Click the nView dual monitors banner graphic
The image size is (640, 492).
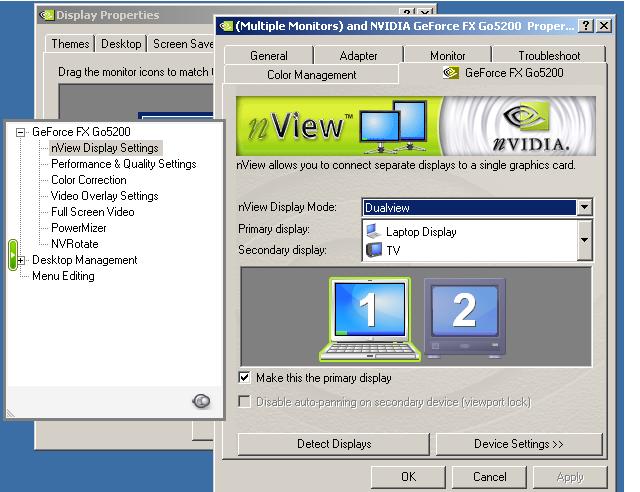[x=393, y=127]
